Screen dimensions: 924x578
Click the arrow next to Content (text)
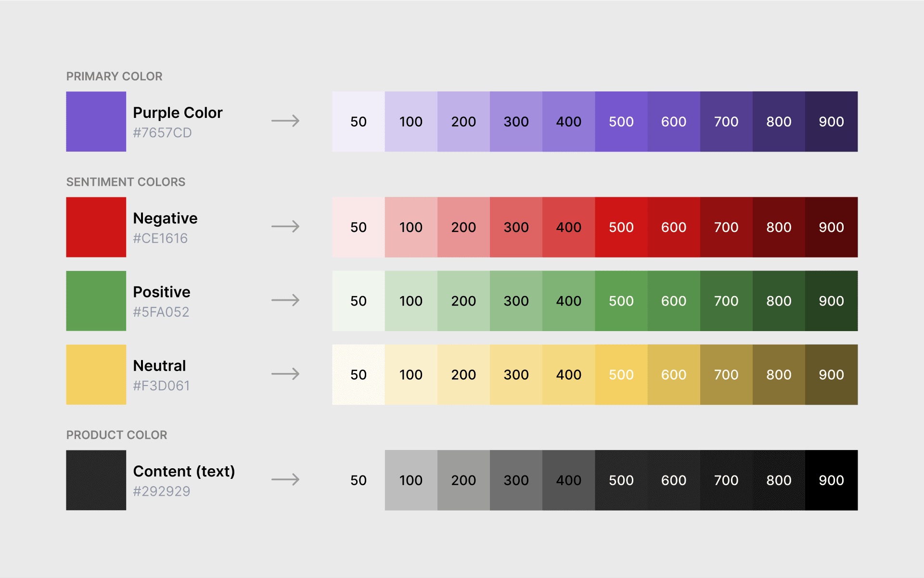285,479
